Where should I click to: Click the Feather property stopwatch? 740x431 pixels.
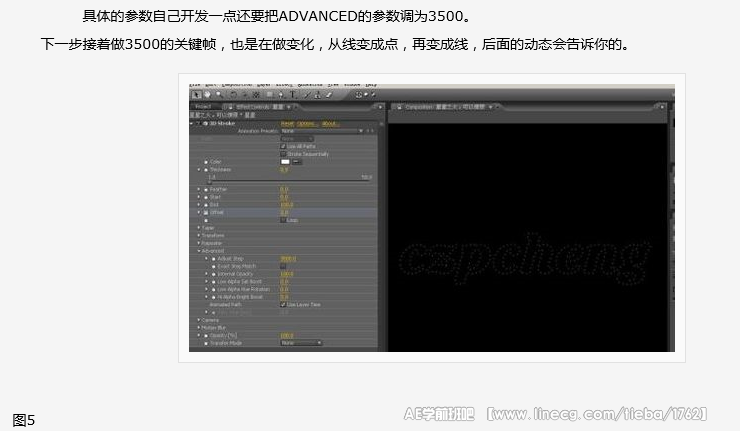(206, 189)
